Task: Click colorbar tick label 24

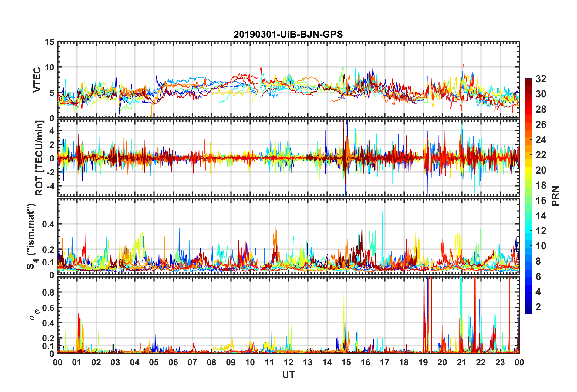Action: tap(541, 140)
